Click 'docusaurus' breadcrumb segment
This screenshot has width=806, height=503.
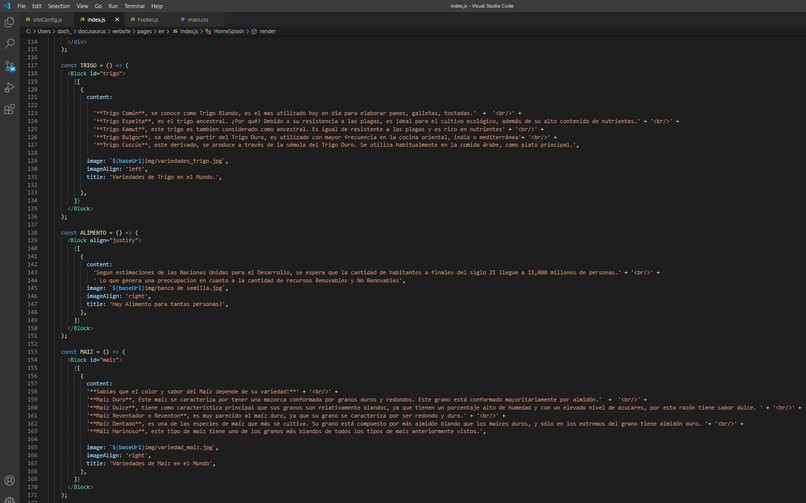(x=91, y=31)
